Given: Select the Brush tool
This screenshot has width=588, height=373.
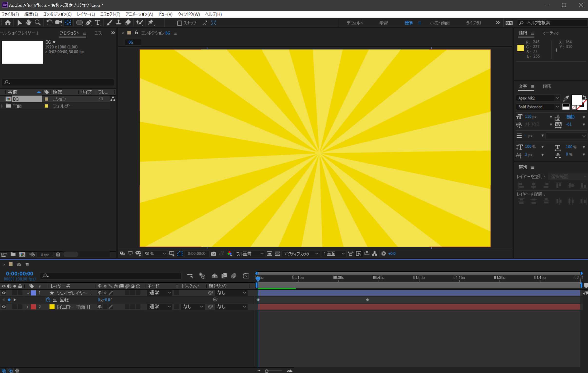Looking at the screenshot, I should coord(109,23).
